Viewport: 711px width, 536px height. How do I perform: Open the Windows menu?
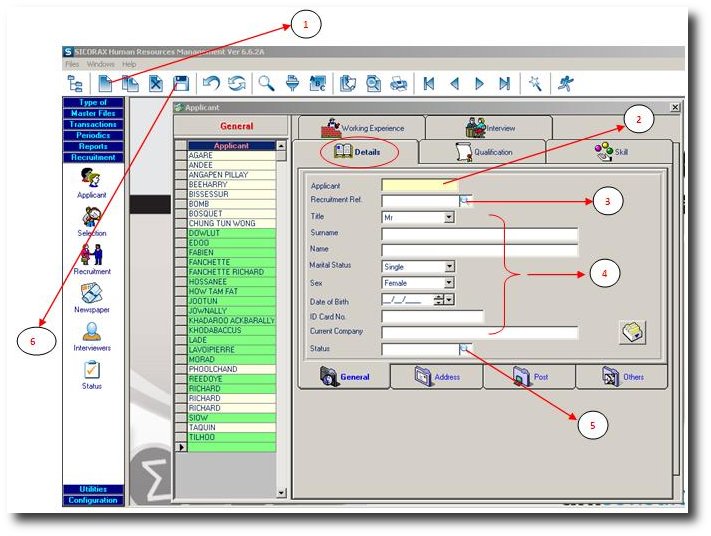tap(100, 64)
